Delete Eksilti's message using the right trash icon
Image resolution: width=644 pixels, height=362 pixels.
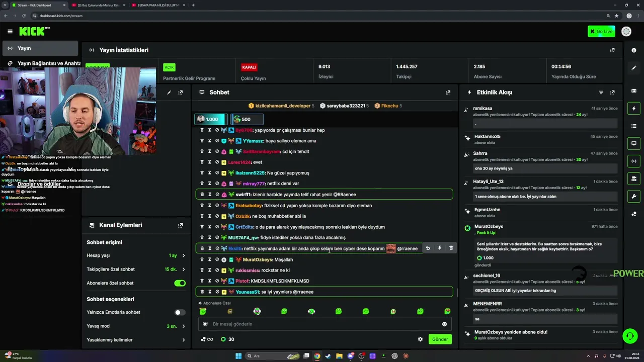click(x=451, y=248)
